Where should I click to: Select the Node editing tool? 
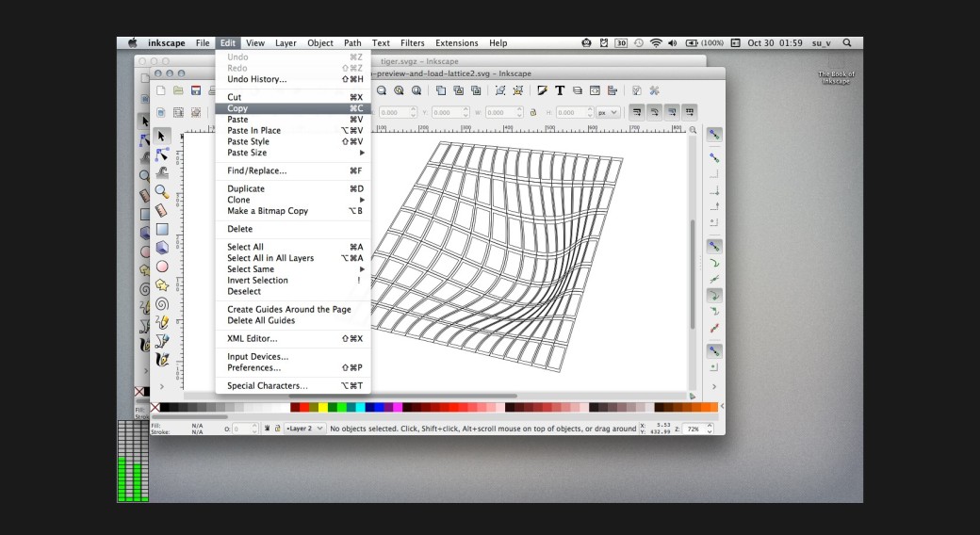(162, 154)
